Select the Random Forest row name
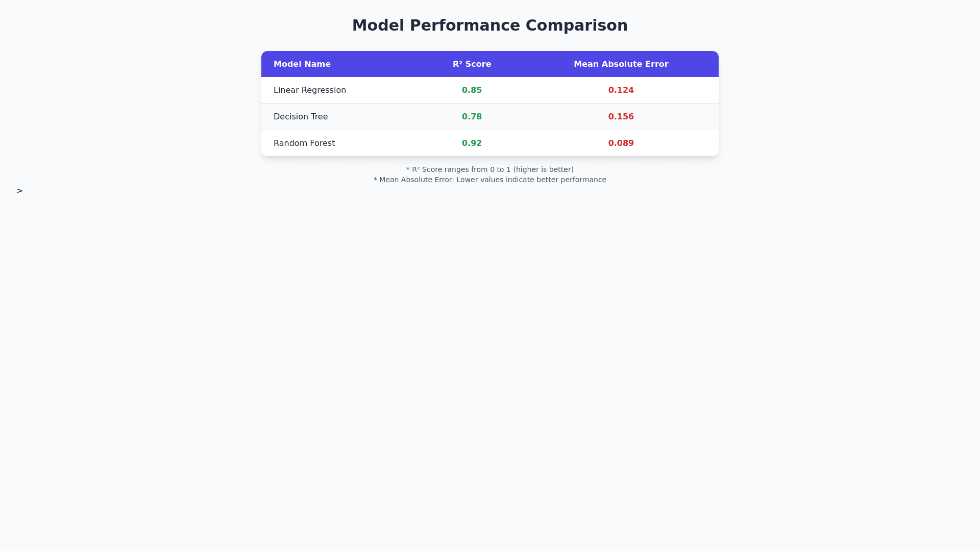This screenshot has height=551, width=980. (x=304, y=143)
